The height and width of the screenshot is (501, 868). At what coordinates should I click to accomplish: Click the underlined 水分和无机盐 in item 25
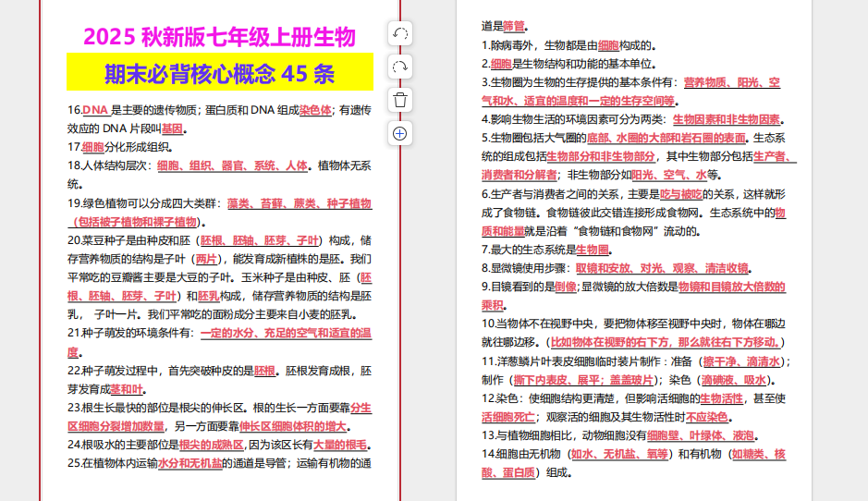point(189,463)
